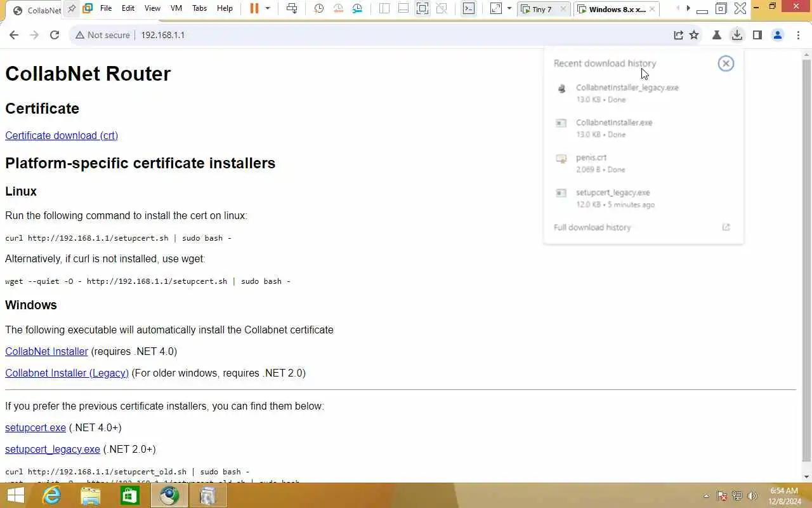The image size is (812, 508).
Task: Go forward in the browser
Action: [x=34, y=35]
